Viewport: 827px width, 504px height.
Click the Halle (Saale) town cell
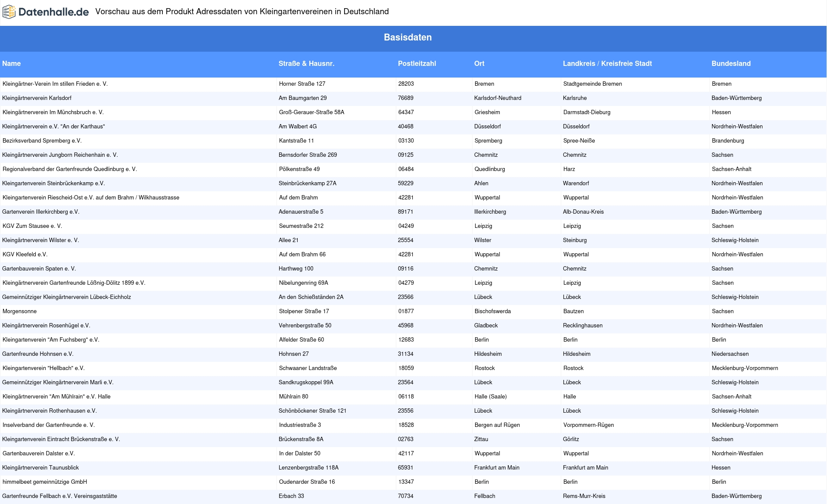(x=491, y=397)
